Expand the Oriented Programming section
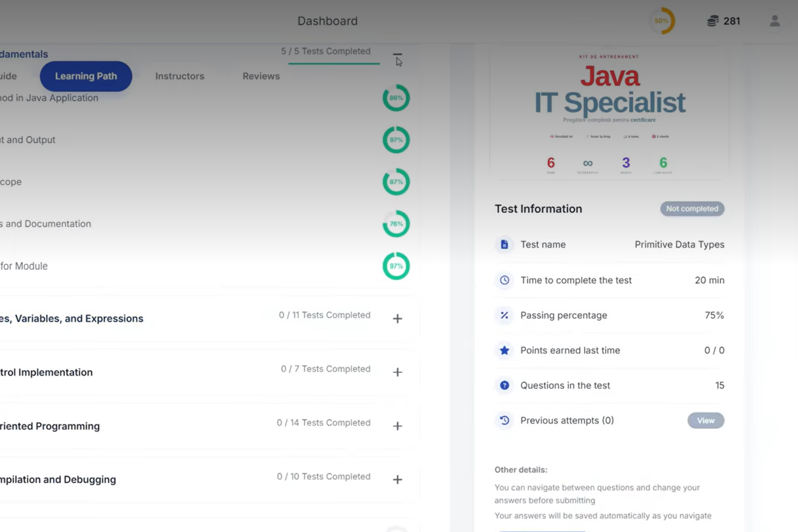Image resolution: width=798 pixels, height=532 pixels. coord(397,426)
